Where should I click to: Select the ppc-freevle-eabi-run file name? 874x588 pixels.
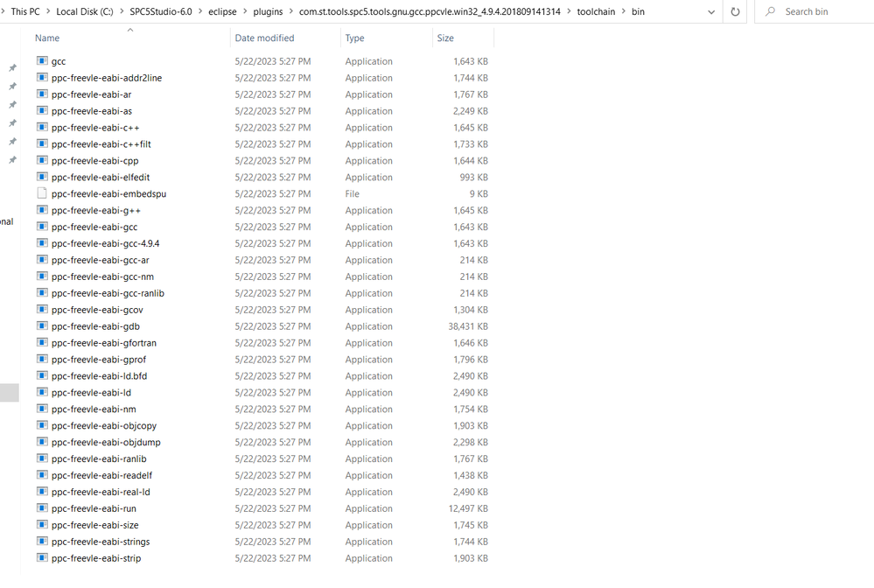tap(94, 508)
